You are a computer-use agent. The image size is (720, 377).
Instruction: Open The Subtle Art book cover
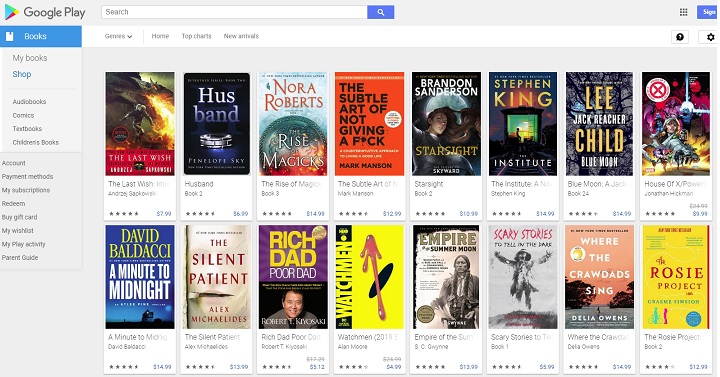369,124
